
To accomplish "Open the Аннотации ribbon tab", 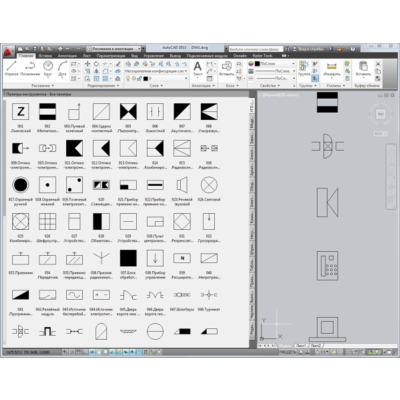I will [x=67, y=56].
